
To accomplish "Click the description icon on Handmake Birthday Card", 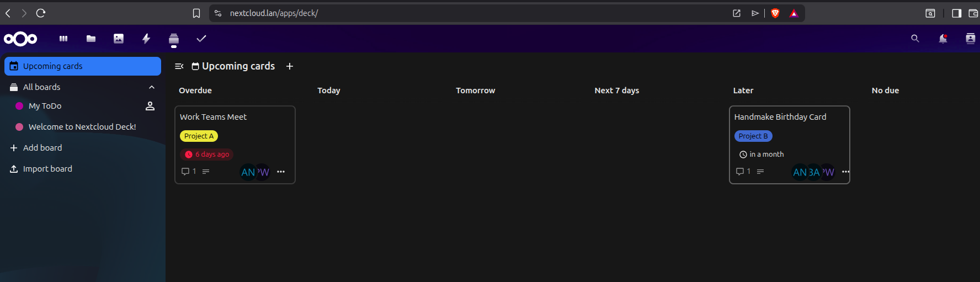I will (760, 172).
